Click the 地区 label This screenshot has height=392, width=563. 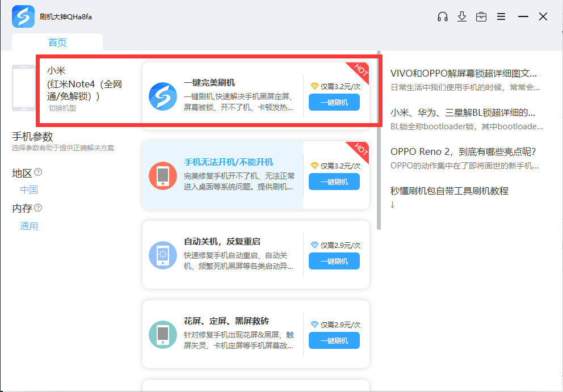click(22, 173)
